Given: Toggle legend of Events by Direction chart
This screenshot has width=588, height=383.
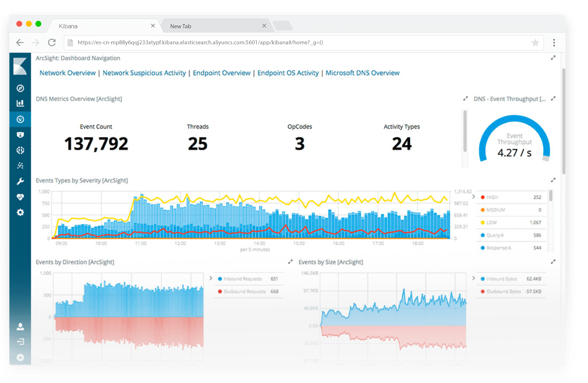Looking at the screenshot, I should tap(211, 278).
